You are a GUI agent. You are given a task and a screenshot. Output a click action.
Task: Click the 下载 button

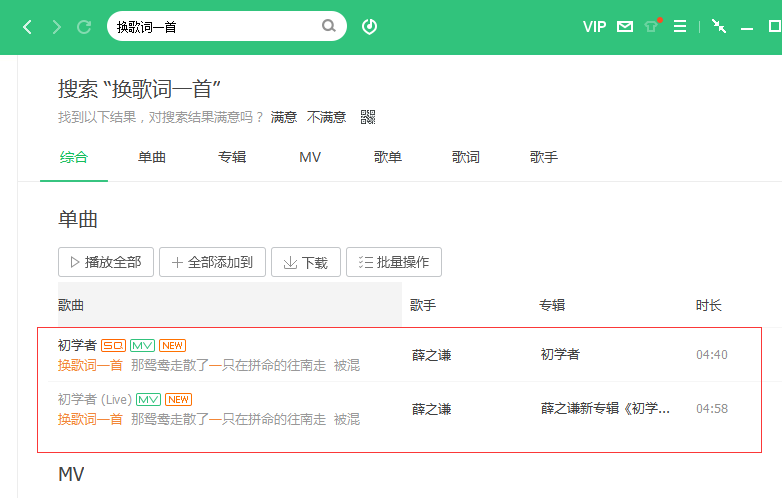click(306, 262)
